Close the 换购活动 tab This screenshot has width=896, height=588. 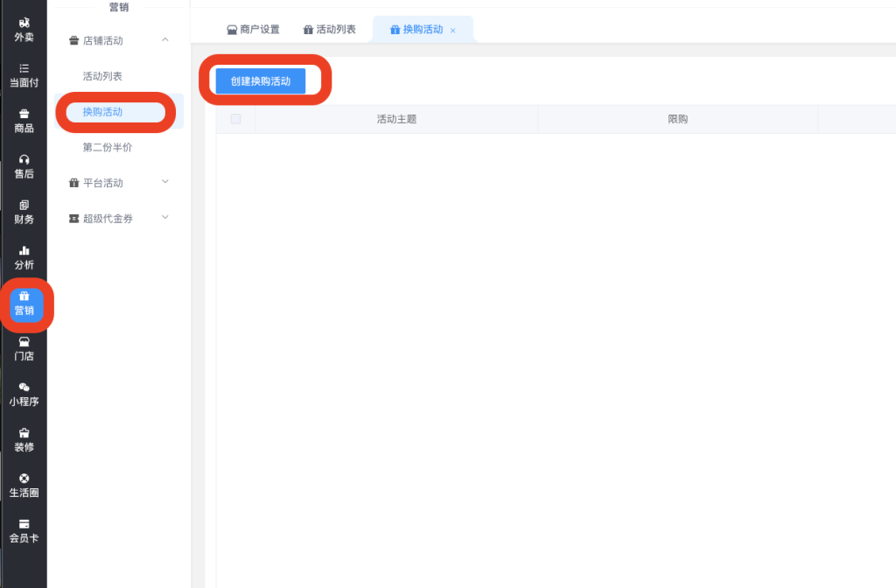453,31
